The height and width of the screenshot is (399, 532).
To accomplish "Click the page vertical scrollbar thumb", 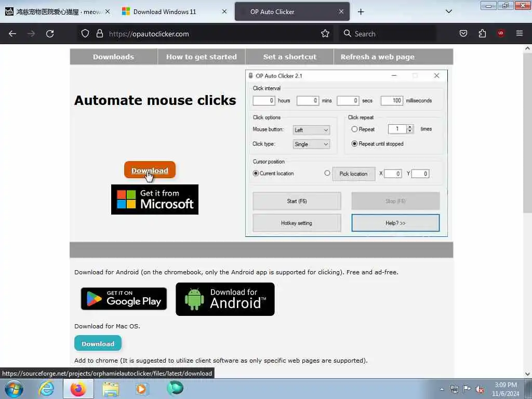I will tap(527, 132).
